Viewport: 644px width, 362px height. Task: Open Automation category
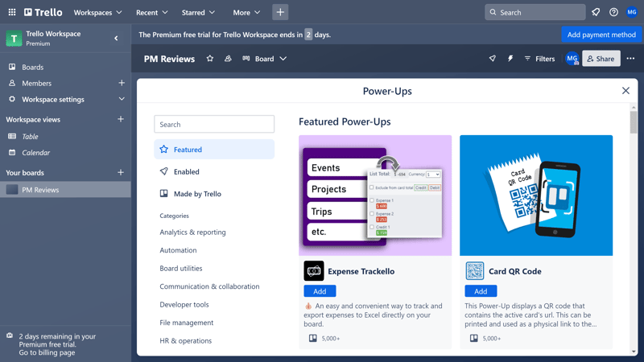point(178,250)
